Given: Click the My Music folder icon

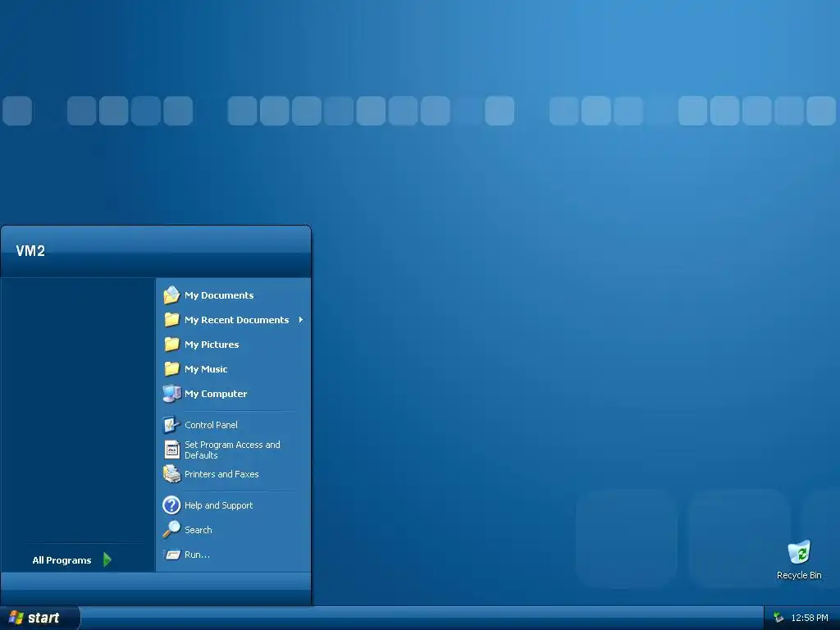Looking at the screenshot, I should click(x=171, y=369).
